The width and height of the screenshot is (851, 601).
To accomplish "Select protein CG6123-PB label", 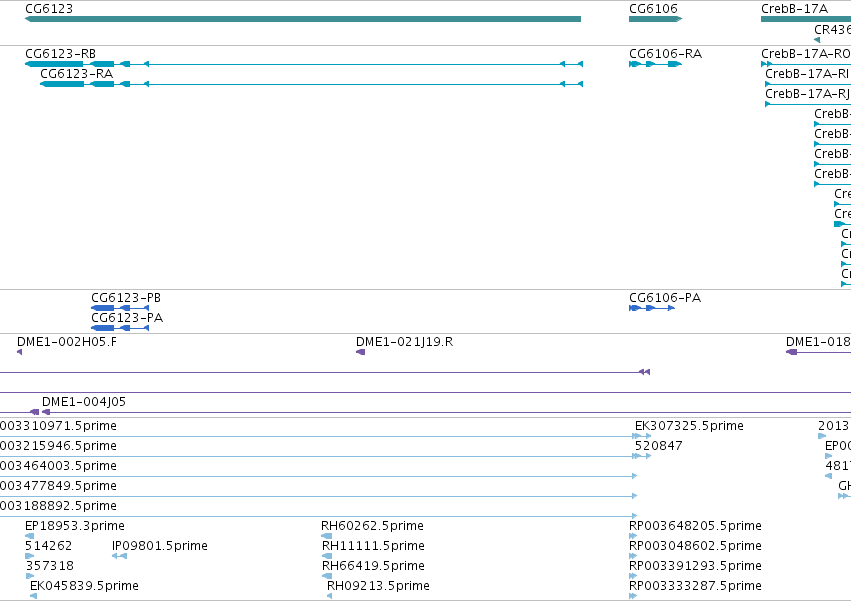I will click(126, 298).
